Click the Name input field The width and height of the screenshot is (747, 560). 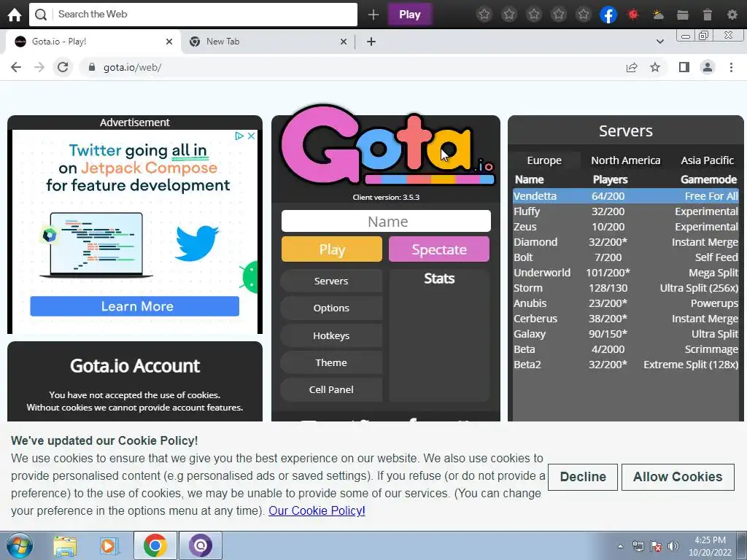click(x=386, y=222)
